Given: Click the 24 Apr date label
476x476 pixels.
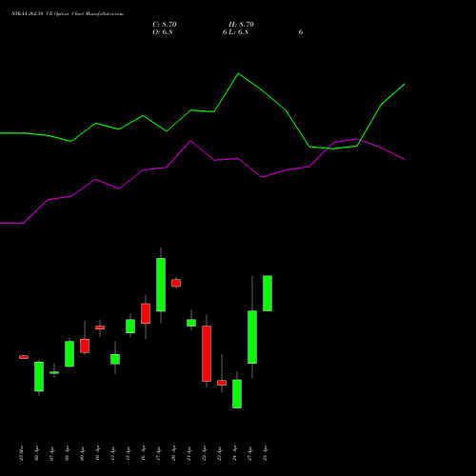Looking at the screenshot, I should coord(234,453).
